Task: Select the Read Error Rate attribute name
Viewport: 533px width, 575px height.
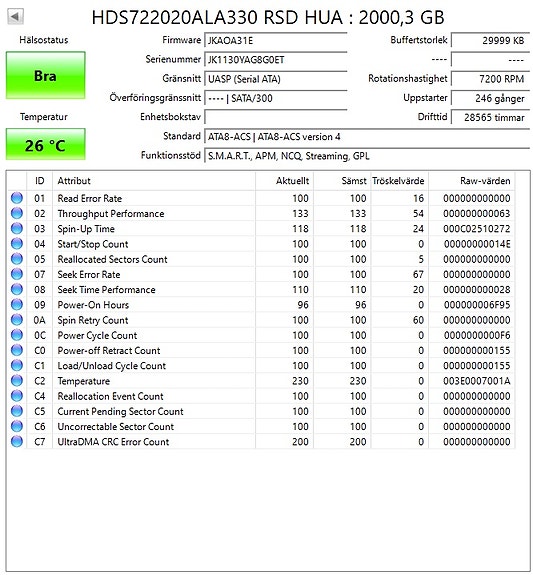Action: (90, 198)
